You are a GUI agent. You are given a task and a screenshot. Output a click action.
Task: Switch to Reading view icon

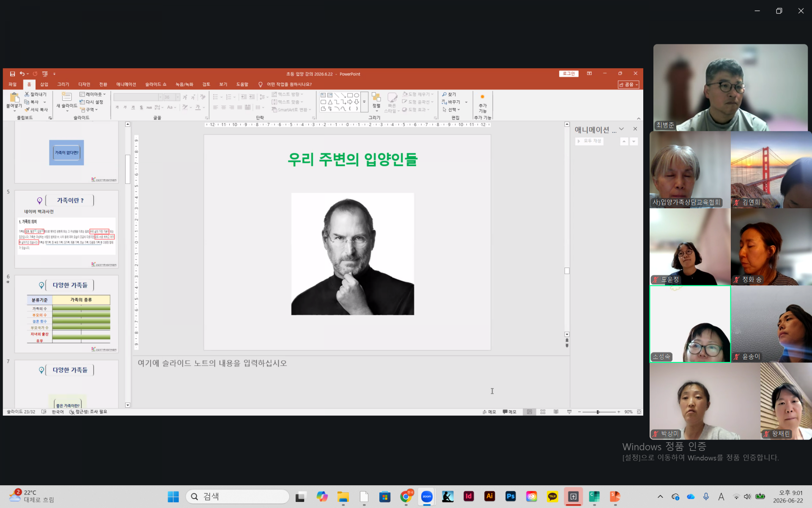(556, 412)
